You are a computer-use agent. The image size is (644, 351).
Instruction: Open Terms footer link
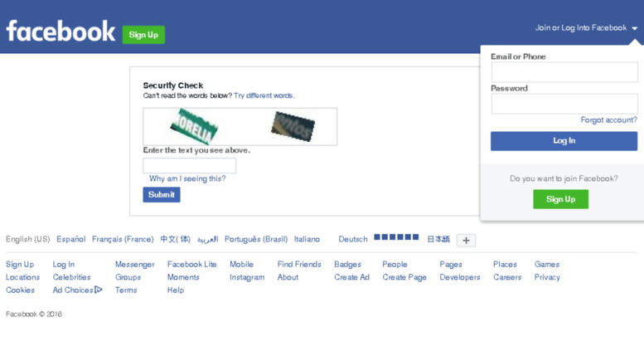(126, 290)
